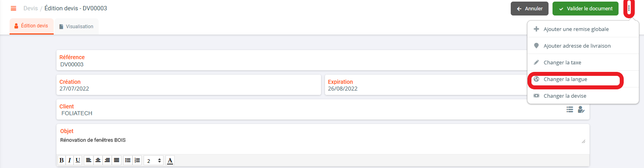The height and width of the screenshot is (168, 644).
Task: Apply bold formatting
Action: [x=62, y=160]
